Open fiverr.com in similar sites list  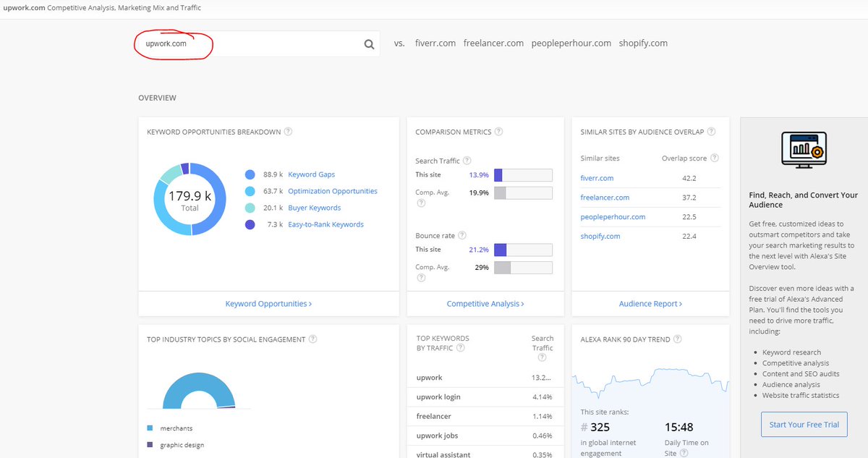coord(597,178)
